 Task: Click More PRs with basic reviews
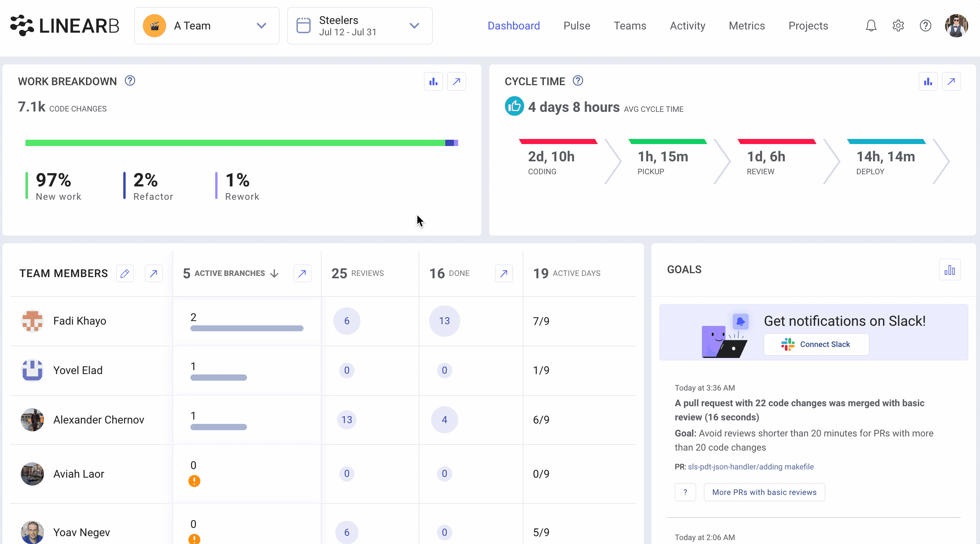(x=764, y=492)
